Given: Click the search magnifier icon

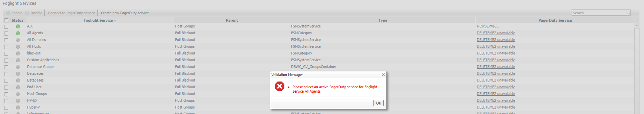Looking at the screenshot, I should (x=628, y=13).
